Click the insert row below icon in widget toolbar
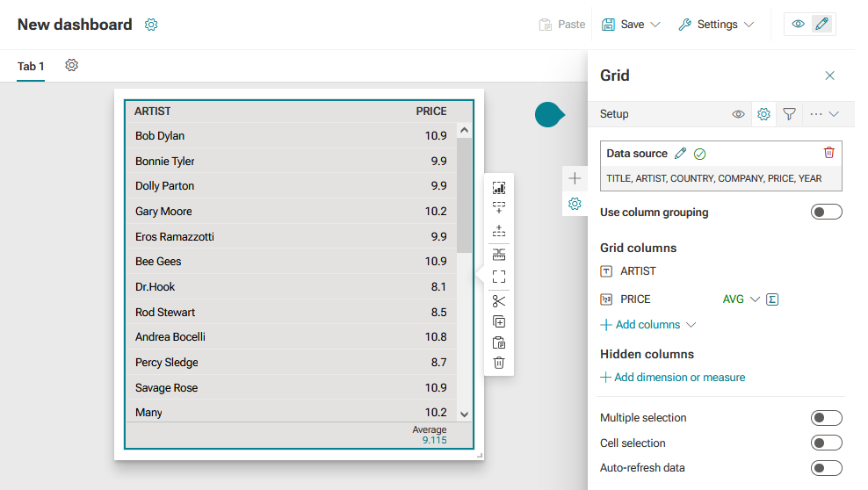Viewport: 868px width, 490px height. 499,207
